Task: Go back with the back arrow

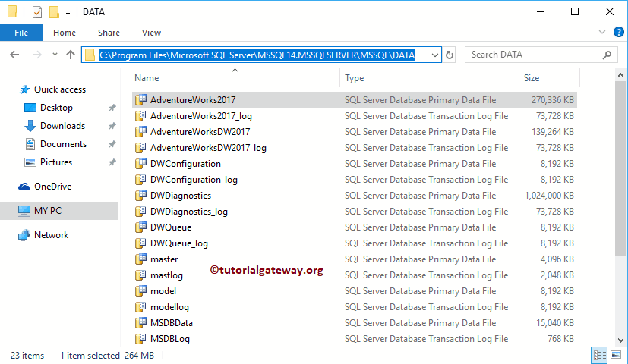Action: (14, 55)
